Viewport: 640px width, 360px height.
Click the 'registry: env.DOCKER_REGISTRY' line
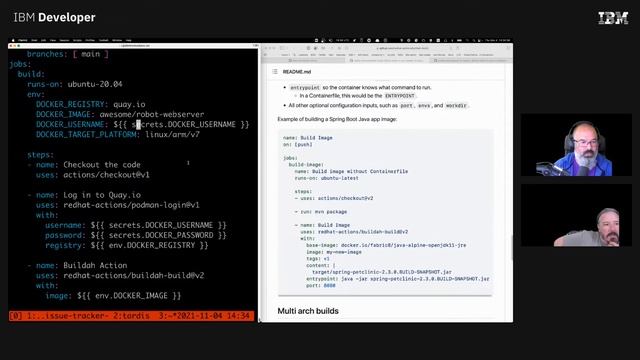[127, 246]
